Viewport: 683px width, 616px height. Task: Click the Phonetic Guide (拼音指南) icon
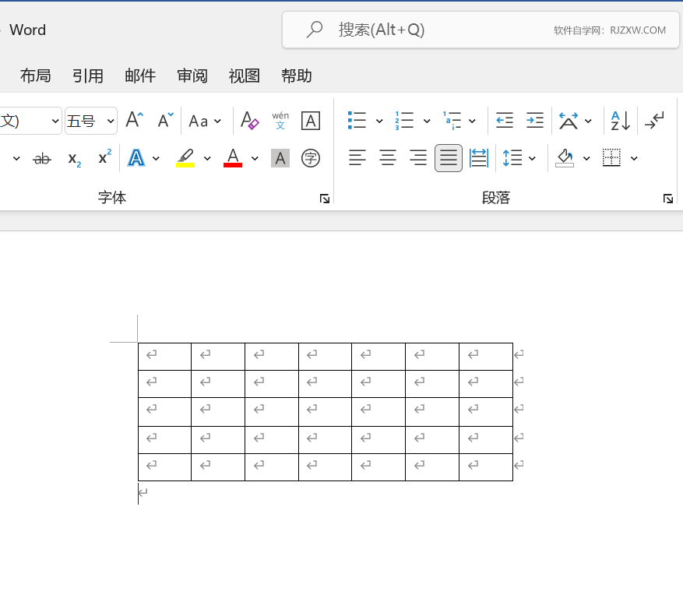279,120
